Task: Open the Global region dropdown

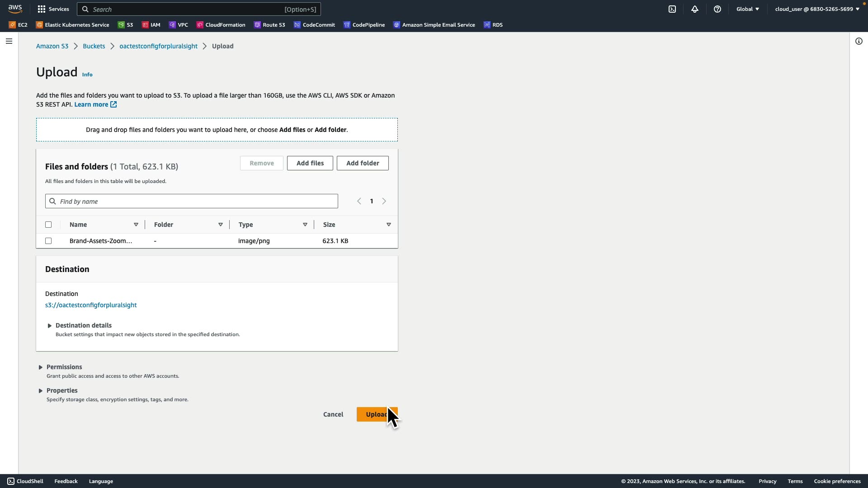Action: 748,9
